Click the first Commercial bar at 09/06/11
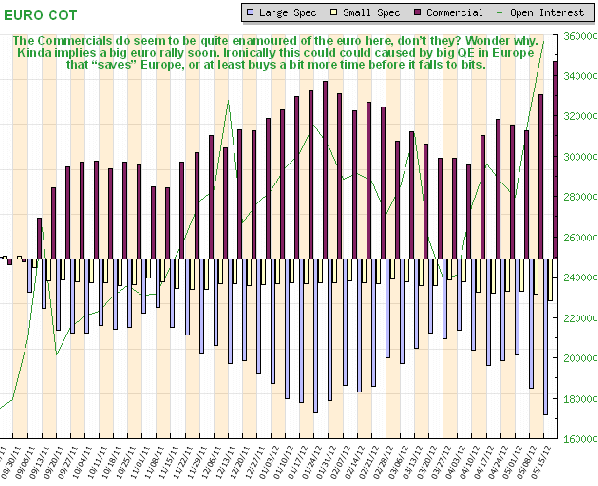 39,239
